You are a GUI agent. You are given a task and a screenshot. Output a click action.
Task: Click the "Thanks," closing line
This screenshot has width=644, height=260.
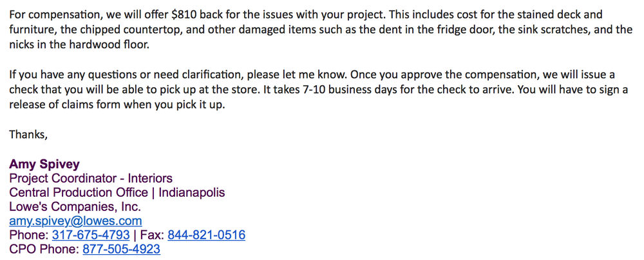[28, 134]
